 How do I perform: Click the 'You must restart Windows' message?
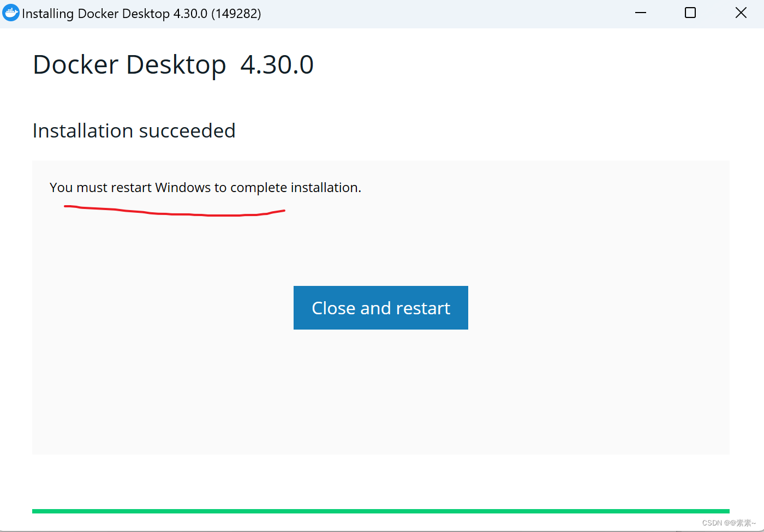[205, 188]
